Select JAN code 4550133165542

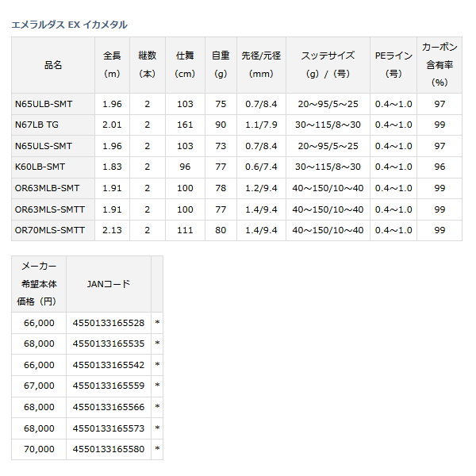coord(109,365)
